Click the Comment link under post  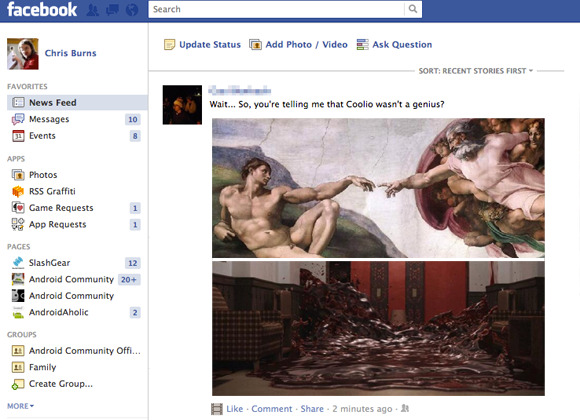pos(272,409)
